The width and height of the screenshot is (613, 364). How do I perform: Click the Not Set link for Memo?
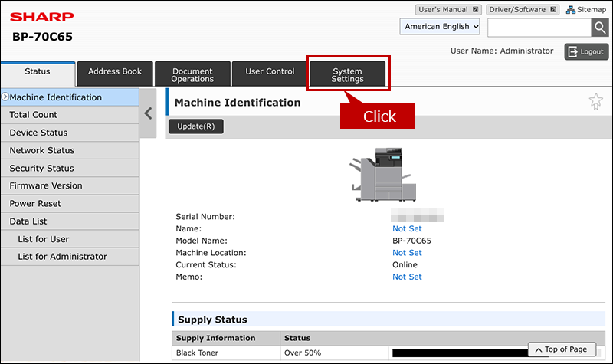(x=407, y=277)
